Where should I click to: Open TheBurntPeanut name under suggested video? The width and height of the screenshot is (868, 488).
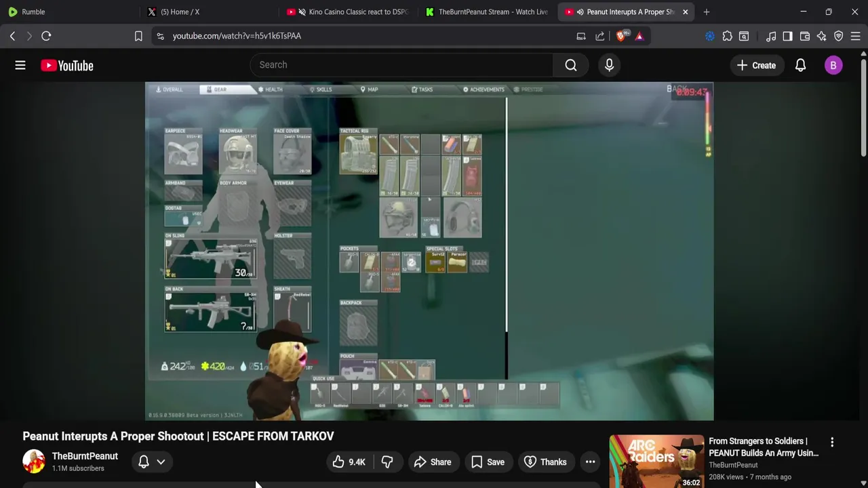pyautogui.click(x=733, y=465)
